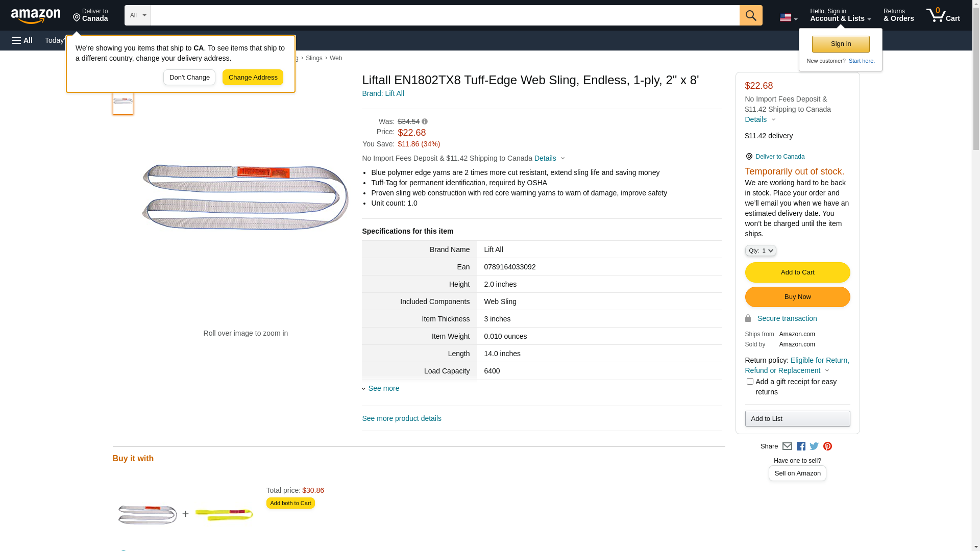Click the Change Address button
Screen dimensions: 980x551
(253, 78)
